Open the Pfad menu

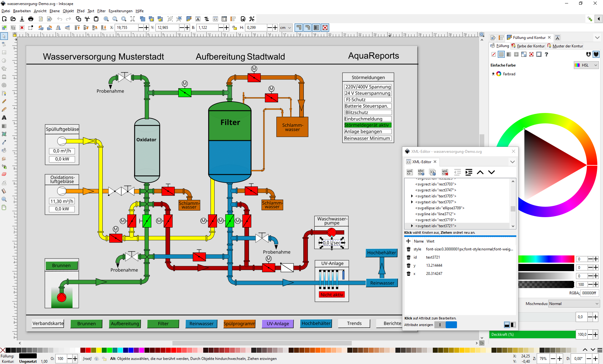click(x=81, y=11)
